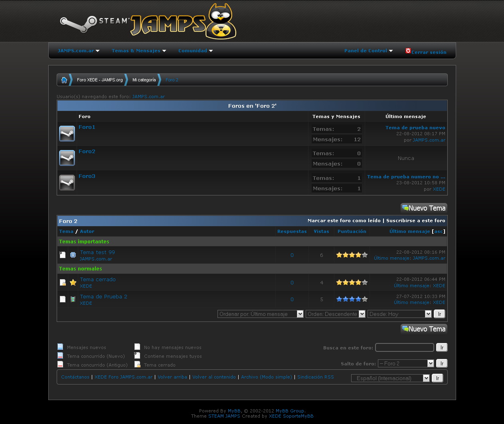
Task: Open the Comunidad menu
Action: (195, 51)
